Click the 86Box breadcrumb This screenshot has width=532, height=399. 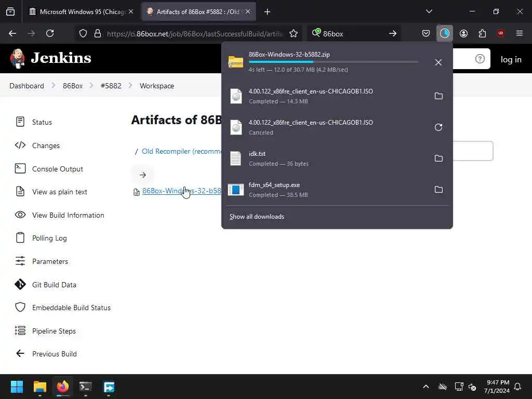[x=73, y=86]
